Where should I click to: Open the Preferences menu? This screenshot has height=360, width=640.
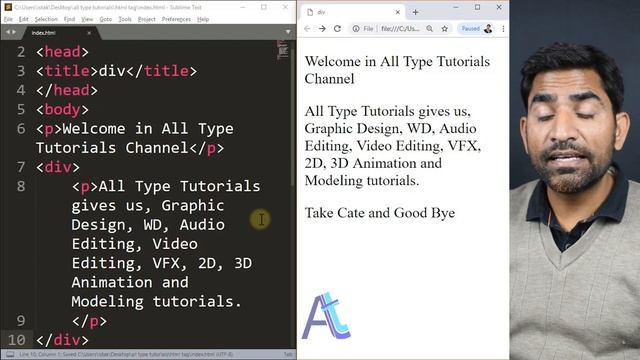click(176, 19)
